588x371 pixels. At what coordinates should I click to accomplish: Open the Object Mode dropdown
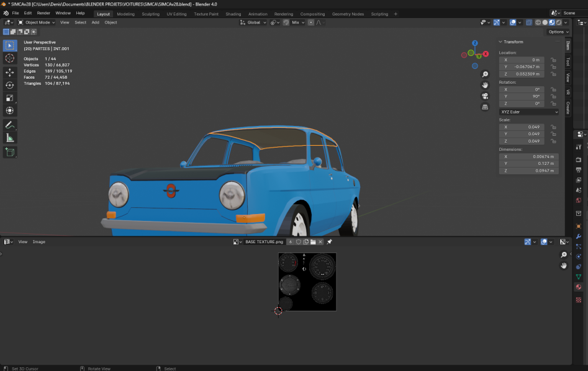[x=37, y=22]
